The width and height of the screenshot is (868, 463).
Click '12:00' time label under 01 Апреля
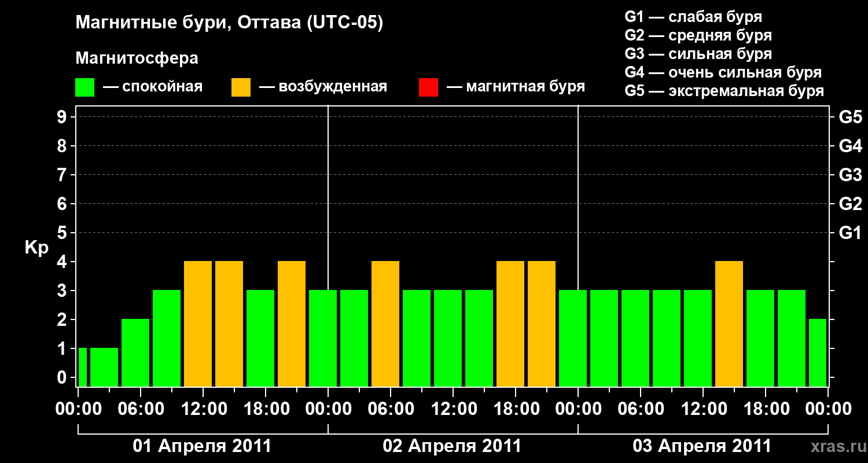203,409
